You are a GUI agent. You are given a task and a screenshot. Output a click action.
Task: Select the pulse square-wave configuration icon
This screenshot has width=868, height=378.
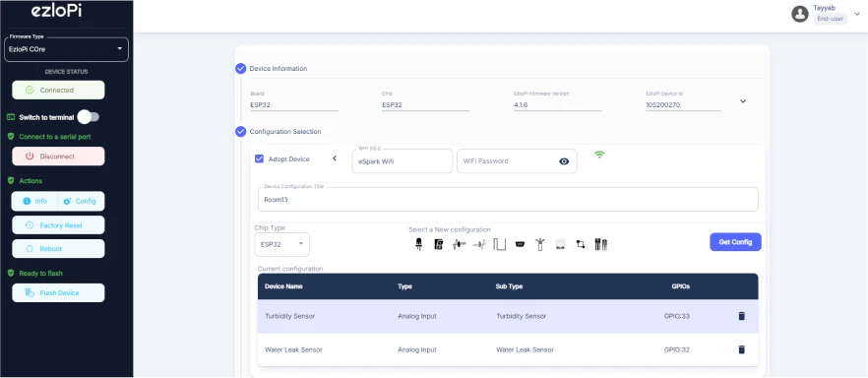pos(500,244)
